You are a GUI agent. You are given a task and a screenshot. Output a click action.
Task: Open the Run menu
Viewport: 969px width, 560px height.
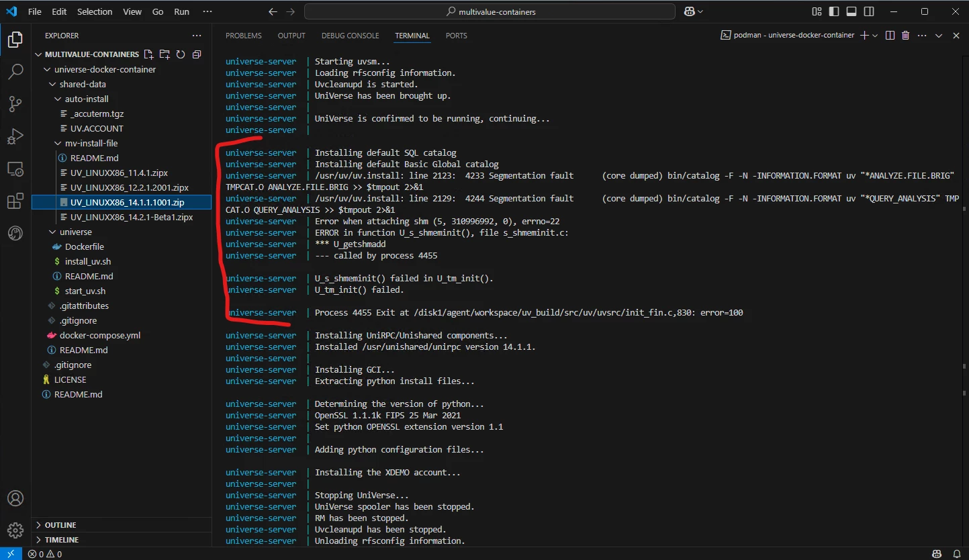click(181, 11)
